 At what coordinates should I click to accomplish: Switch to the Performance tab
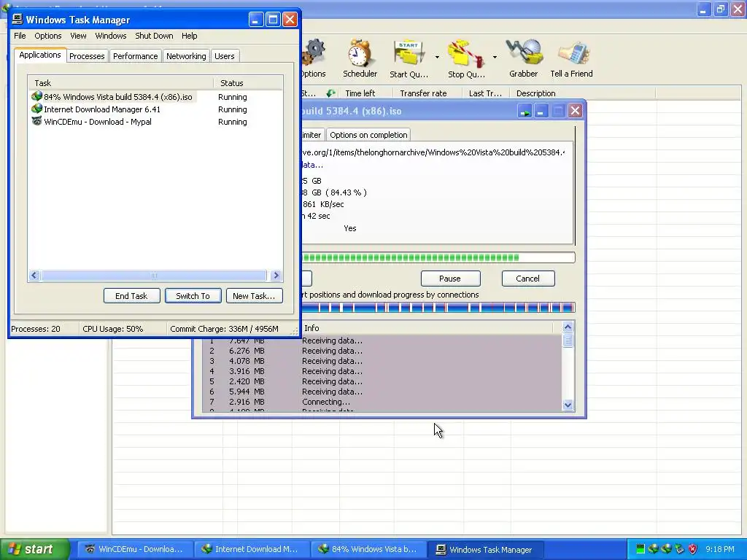click(135, 56)
